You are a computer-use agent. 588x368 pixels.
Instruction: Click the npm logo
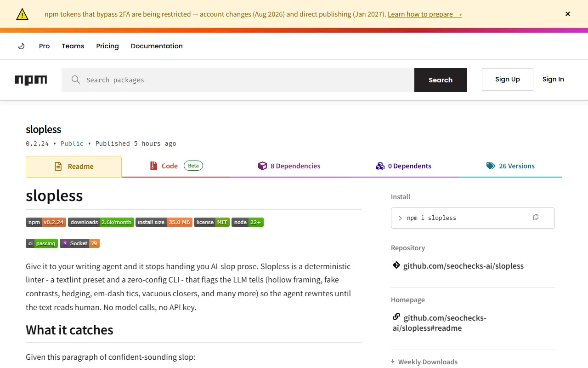[31, 80]
